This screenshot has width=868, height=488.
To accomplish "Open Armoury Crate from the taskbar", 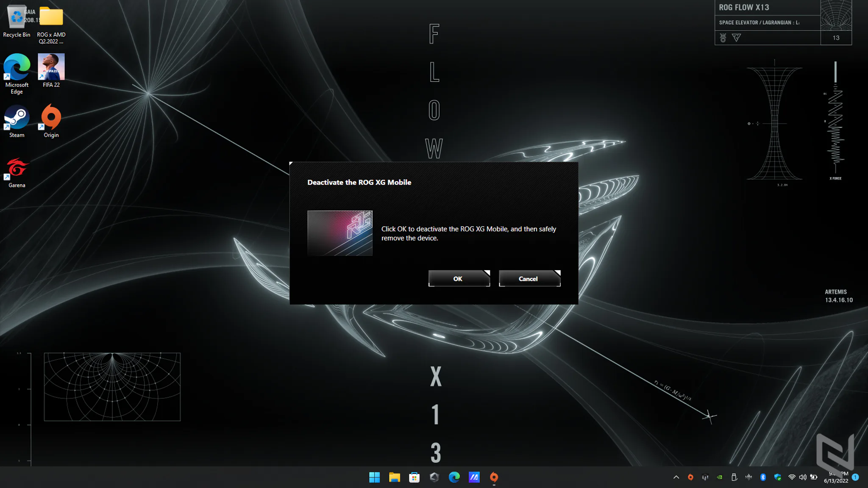I will (x=434, y=477).
